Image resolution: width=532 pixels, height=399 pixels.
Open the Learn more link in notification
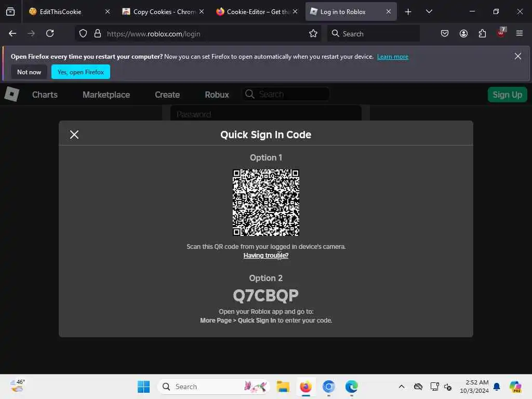tap(393, 57)
